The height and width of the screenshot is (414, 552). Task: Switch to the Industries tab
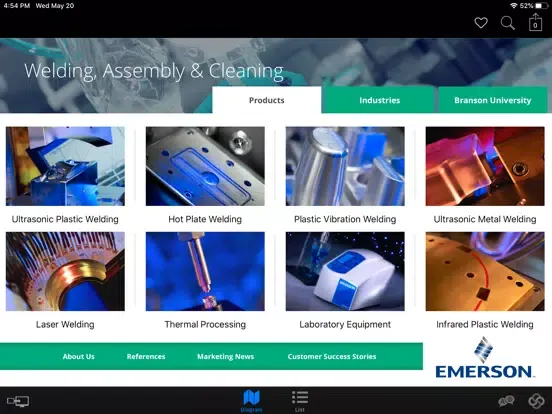(x=380, y=100)
